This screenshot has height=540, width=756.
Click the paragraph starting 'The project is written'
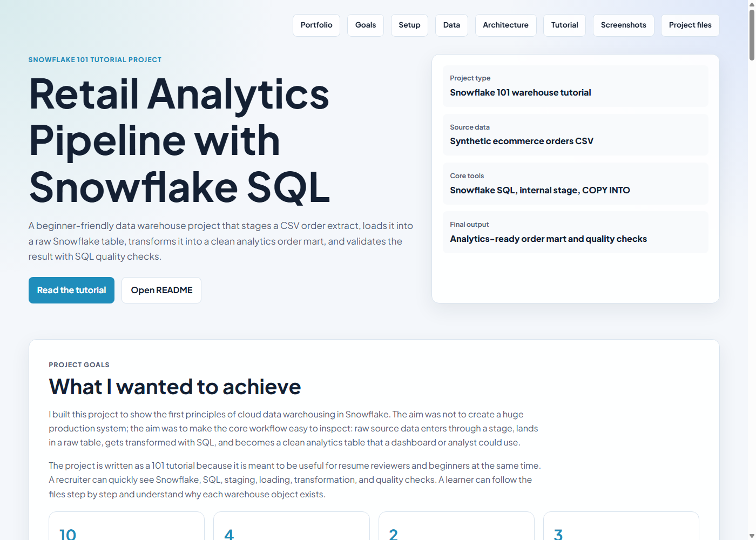pos(295,480)
